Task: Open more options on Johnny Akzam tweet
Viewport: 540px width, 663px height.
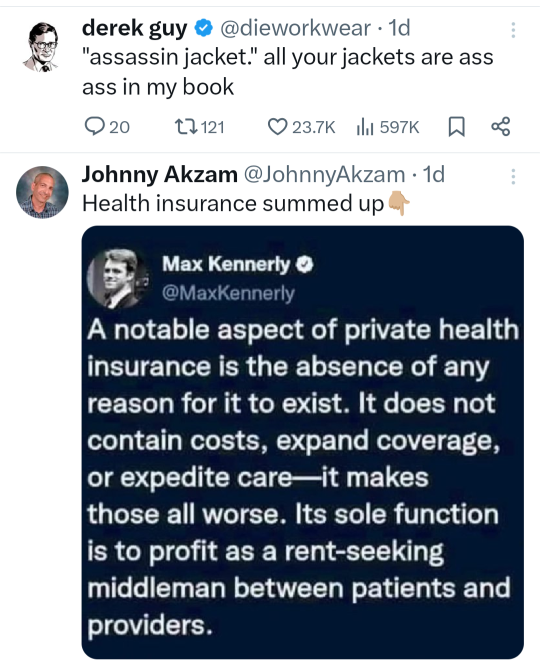Action: (513, 176)
